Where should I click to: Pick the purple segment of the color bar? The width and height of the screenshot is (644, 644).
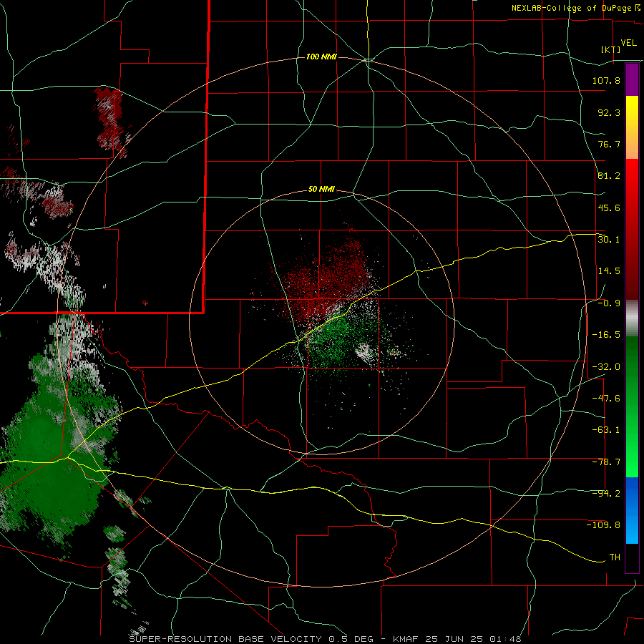click(632, 79)
